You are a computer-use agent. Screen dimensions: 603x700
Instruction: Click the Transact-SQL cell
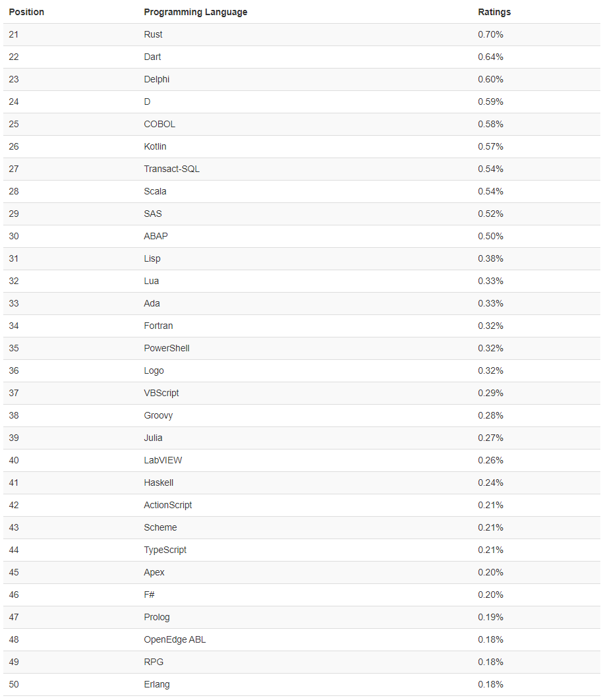171,169
